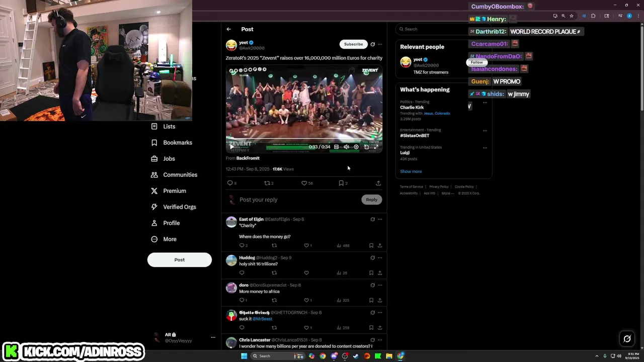Share East of Elgin's reply
Viewport: 644px width, 362px height.
[x=380, y=245]
